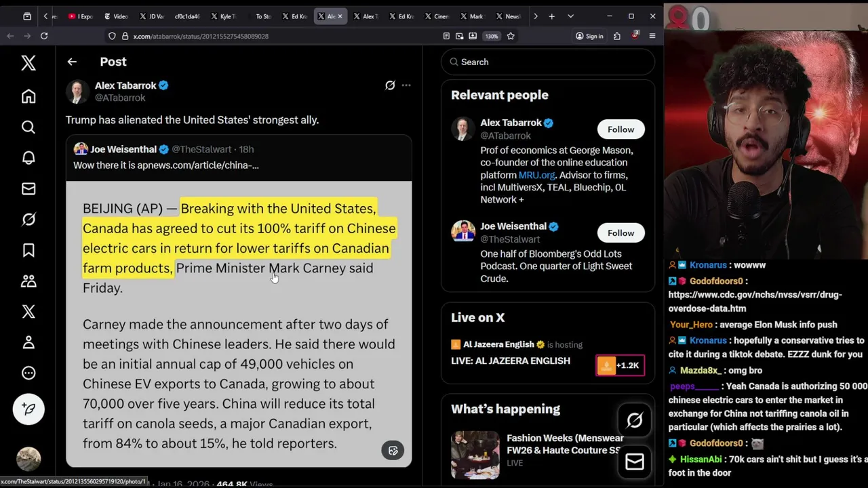Click Al Jazeera English host name
The image size is (868, 488).
click(499, 344)
